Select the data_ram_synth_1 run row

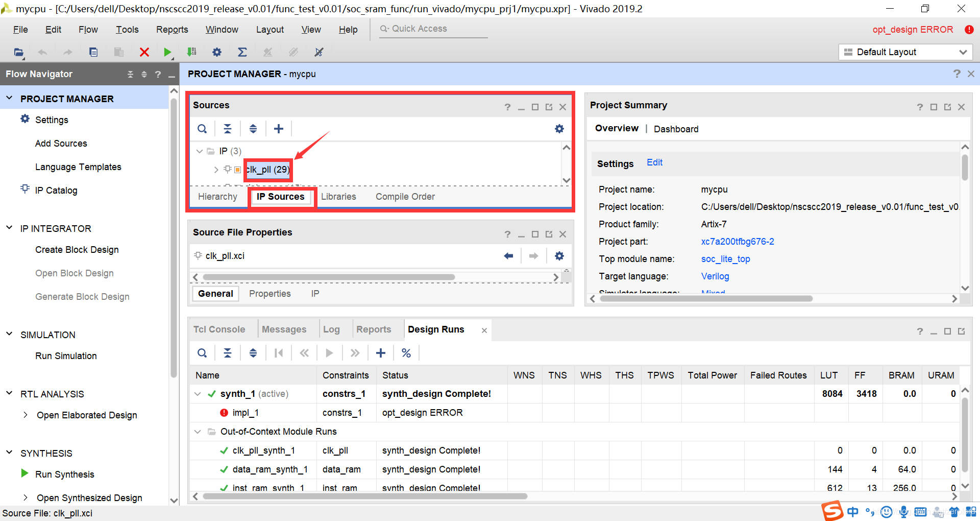click(x=575, y=469)
